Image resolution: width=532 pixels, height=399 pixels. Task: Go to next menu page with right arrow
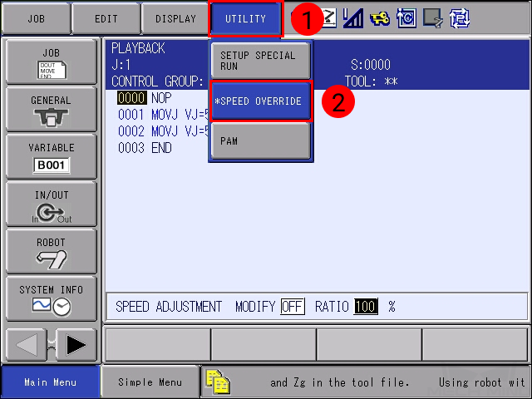76,345
